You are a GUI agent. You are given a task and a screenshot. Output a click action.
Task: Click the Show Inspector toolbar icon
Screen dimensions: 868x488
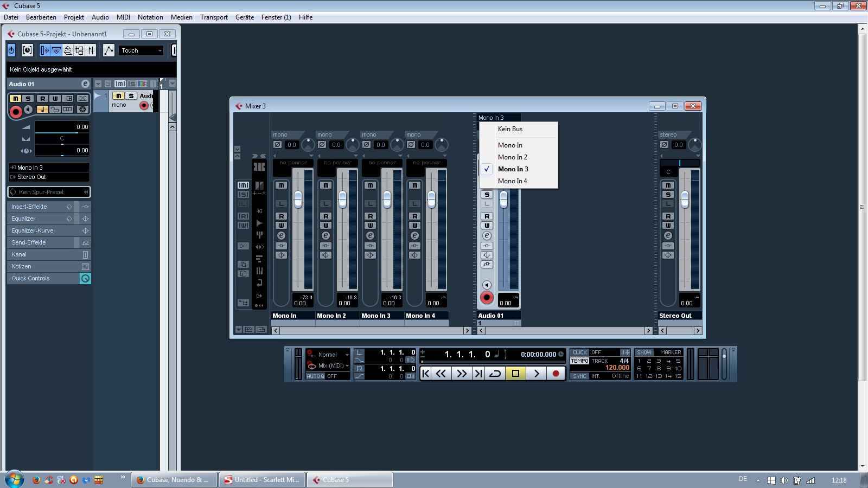click(45, 50)
